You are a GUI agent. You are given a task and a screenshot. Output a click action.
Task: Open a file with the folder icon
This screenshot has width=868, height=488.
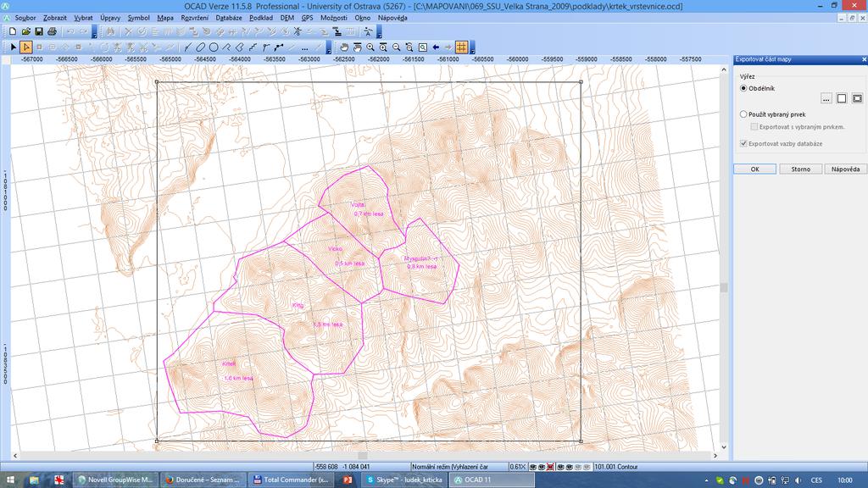tap(26, 32)
